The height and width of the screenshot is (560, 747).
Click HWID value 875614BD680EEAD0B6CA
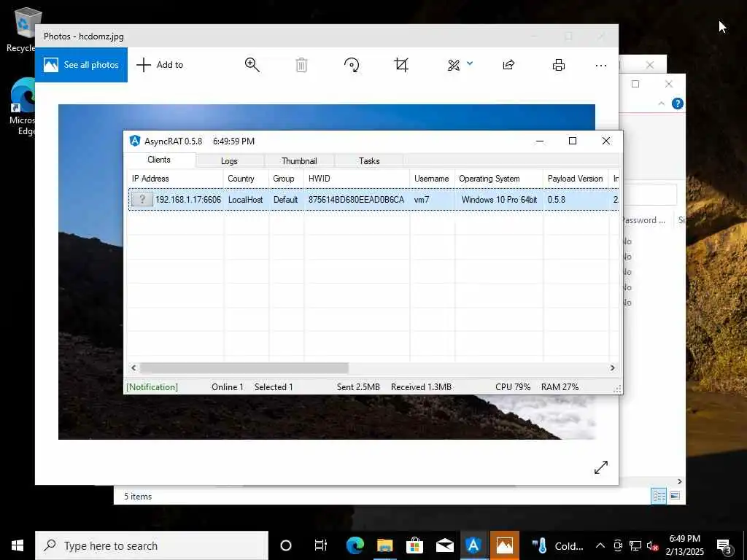point(356,200)
